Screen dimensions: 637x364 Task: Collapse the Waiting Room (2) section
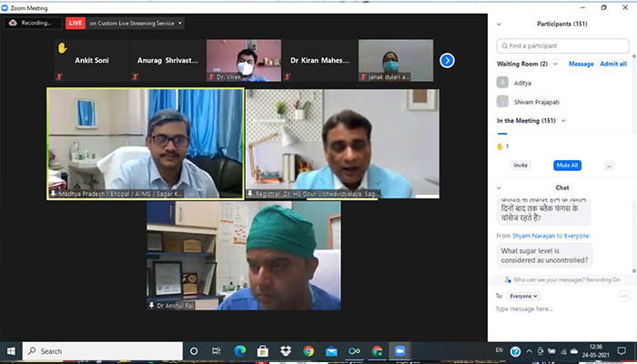click(x=555, y=64)
